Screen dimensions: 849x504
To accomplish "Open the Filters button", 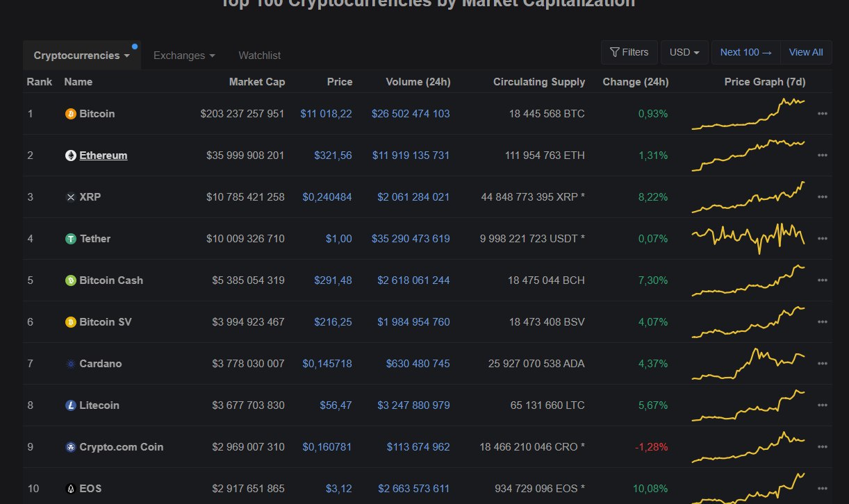I will [x=629, y=52].
